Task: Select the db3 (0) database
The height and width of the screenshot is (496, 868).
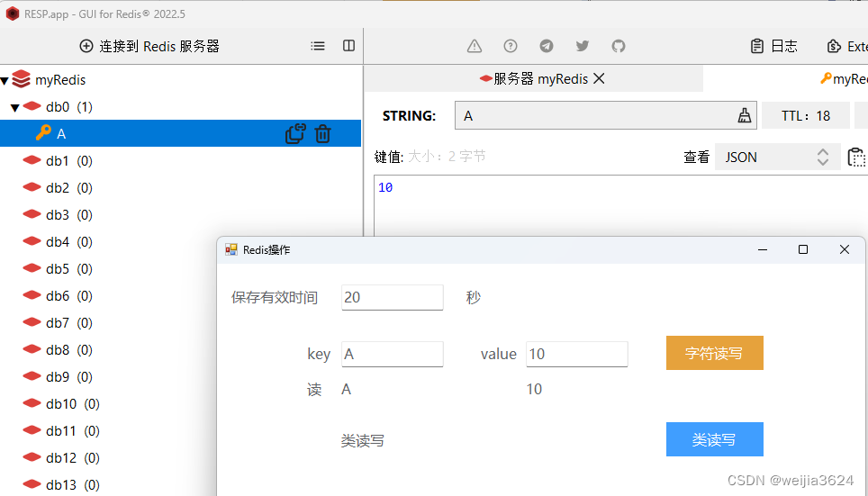Action: pyautogui.click(x=69, y=215)
